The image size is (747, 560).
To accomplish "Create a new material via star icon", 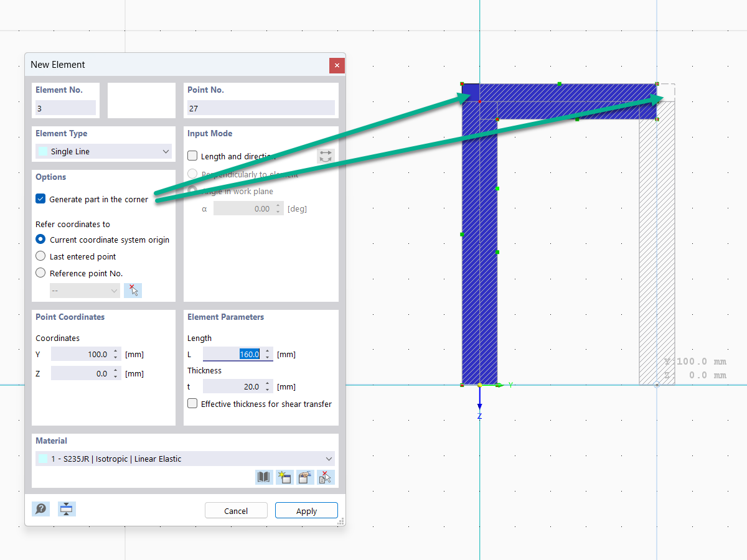I will click(x=284, y=477).
